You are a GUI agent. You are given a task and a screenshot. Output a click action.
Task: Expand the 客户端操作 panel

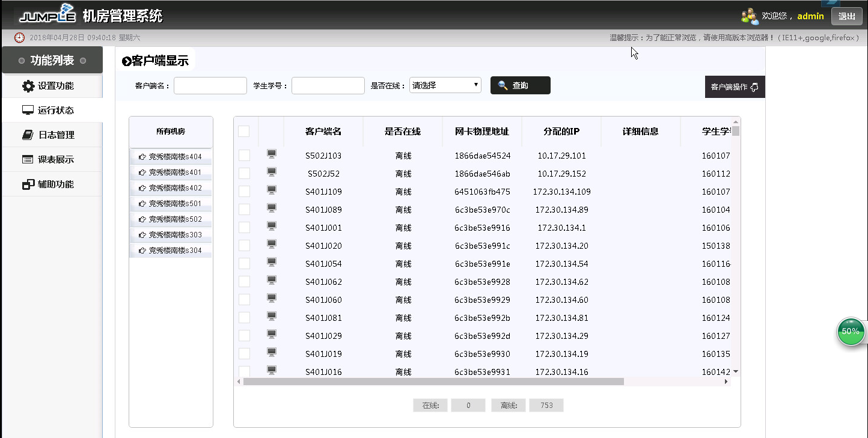coord(735,87)
